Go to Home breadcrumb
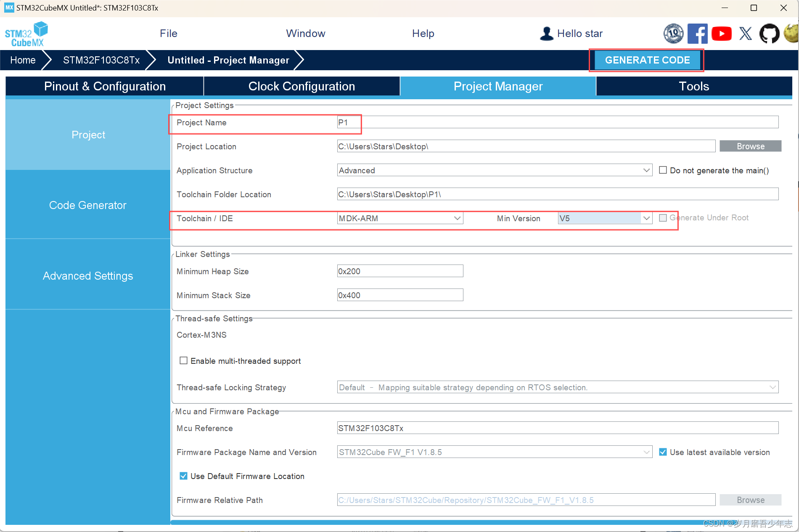The image size is (799, 532). pyautogui.click(x=23, y=60)
